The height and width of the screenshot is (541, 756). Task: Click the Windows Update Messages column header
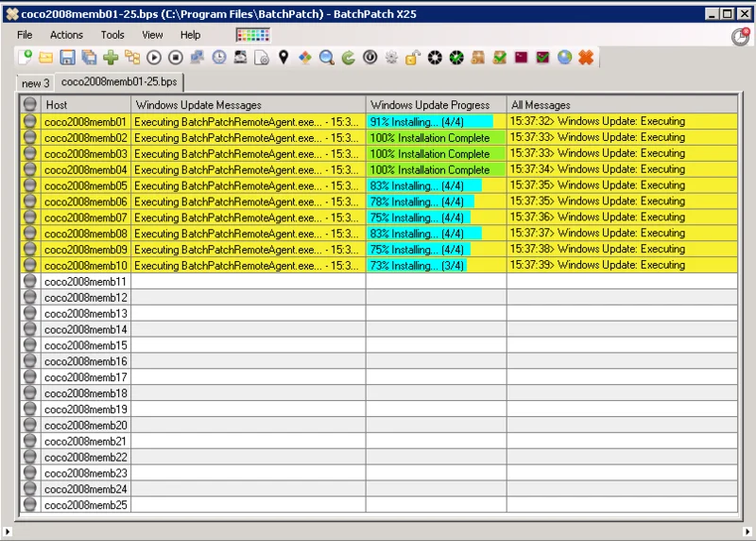pos(249,105)
